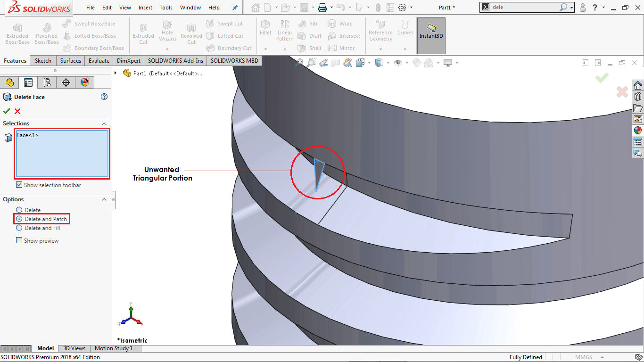Click the Print icon
Viewport: 644px width, 362px height.
322,8
